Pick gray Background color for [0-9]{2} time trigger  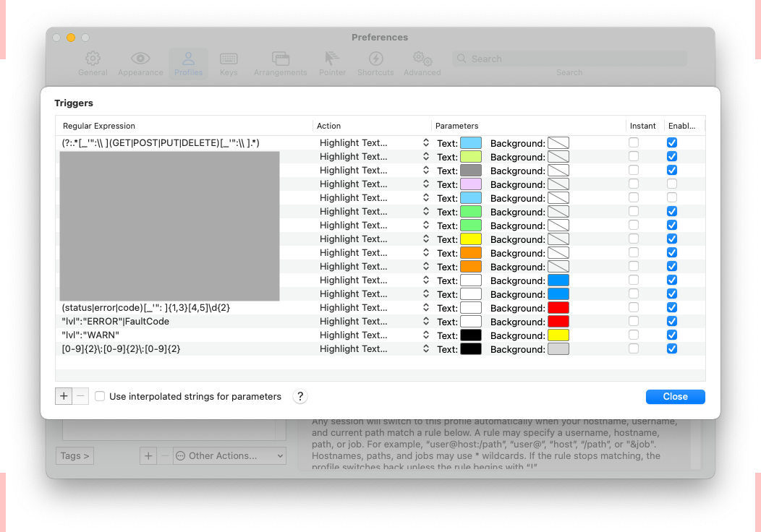[558, 349]
